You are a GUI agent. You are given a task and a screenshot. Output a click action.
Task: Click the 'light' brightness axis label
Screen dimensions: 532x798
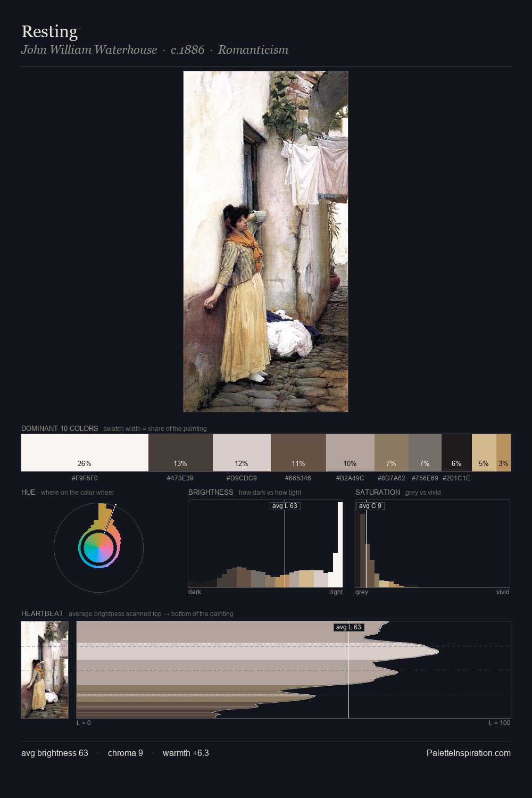[x=336, y=592]
